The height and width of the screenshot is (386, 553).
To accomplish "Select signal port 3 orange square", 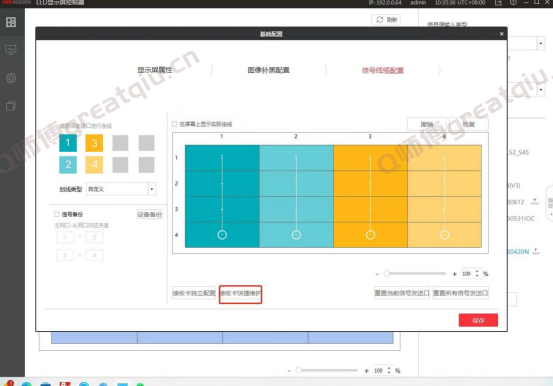I will coord(94,143).
